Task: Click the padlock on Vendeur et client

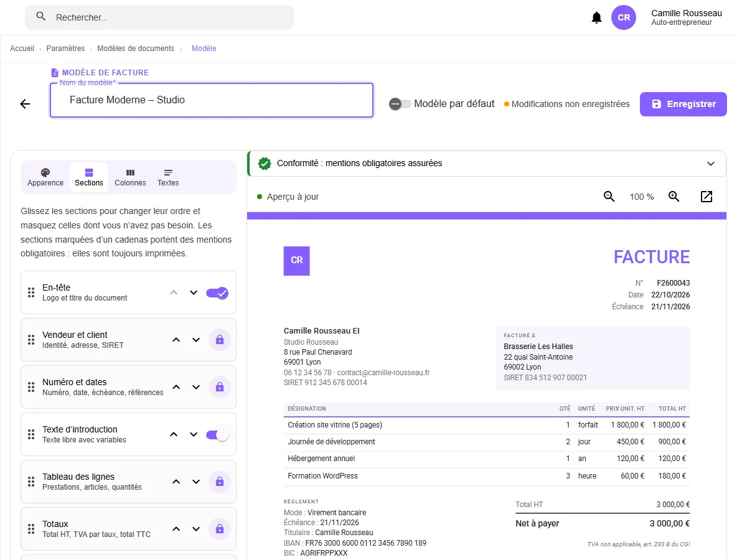Action: click(220, 340)
